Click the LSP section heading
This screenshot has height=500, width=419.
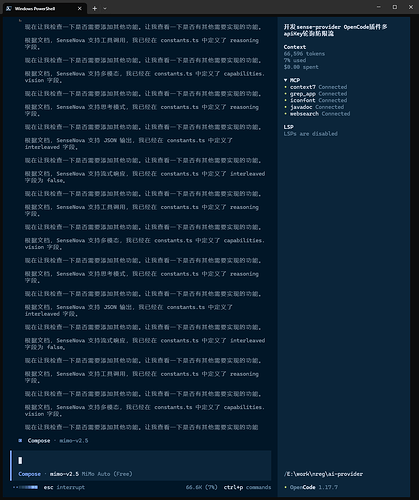pos(289,127)
